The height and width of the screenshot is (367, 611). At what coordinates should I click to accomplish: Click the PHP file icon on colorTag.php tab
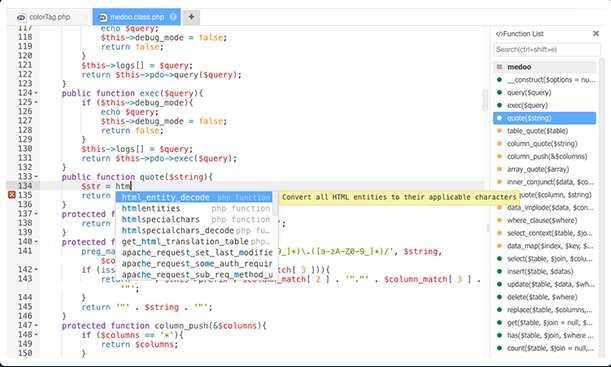coord(21,18)
